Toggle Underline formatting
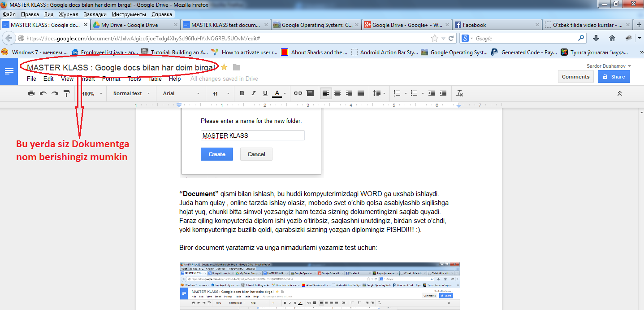Viewport: 644px width, 310px height. [265, 93]
